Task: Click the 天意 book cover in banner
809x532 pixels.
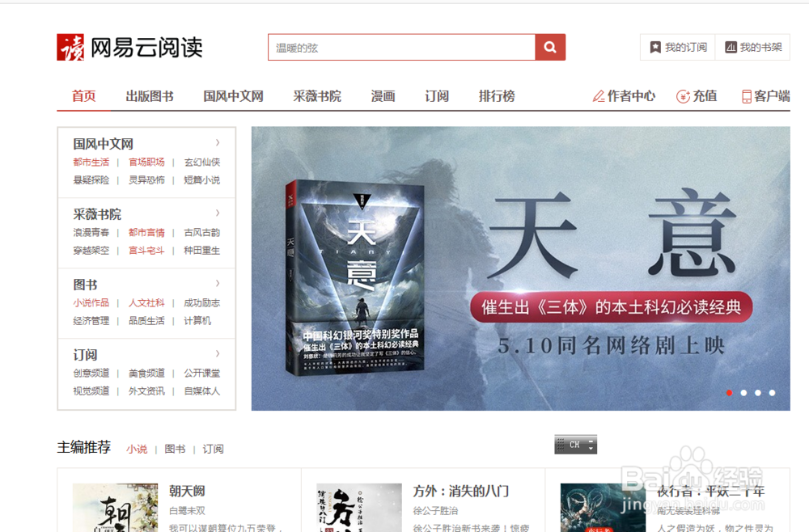Action: [x=355, y=277]
